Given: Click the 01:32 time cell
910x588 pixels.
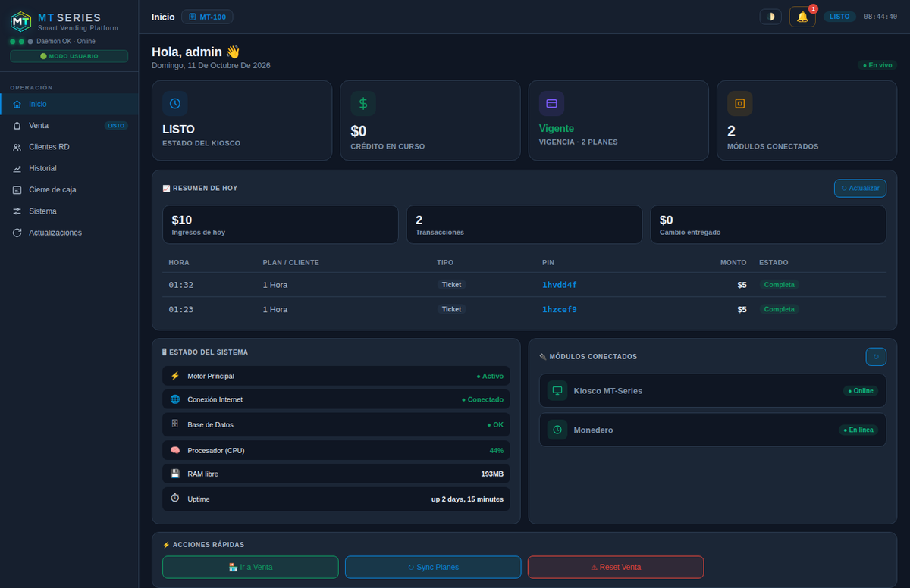Looking at the screenshot, I should pyautogui.click(x=181, y=285).
